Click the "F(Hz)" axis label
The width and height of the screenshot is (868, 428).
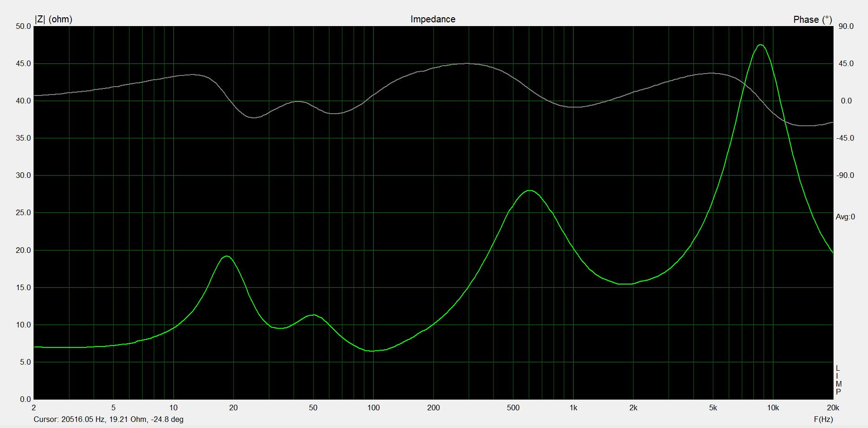pos(823,419)
